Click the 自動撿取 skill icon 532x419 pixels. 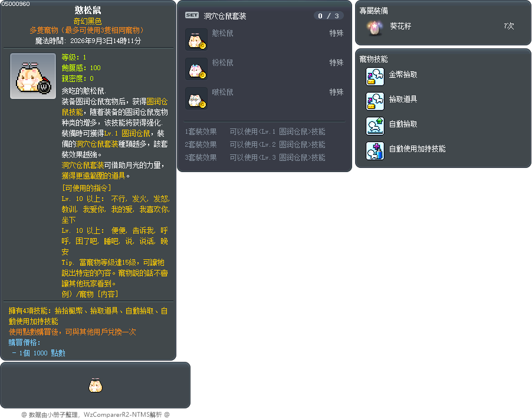point(375,126)
